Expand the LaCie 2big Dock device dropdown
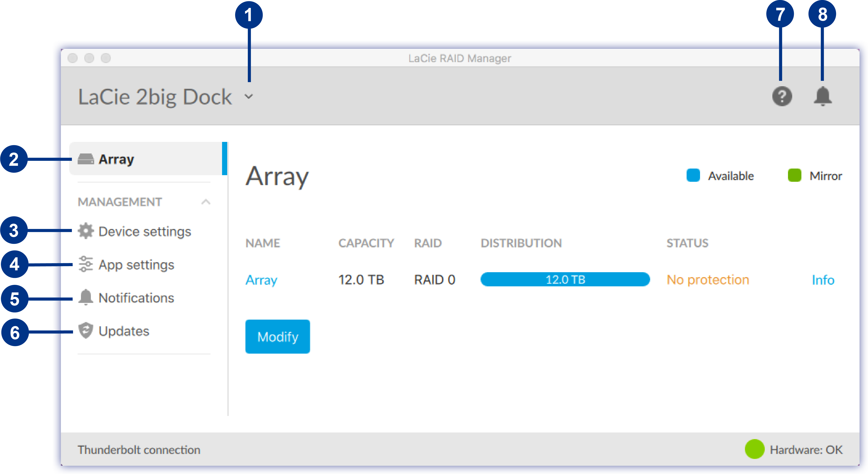 [x=249, y=97]
